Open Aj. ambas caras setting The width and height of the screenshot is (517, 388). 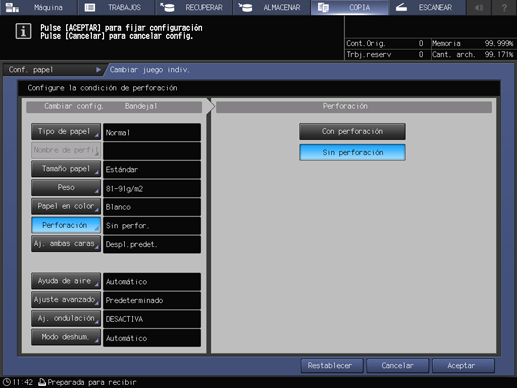click(66, 244)
